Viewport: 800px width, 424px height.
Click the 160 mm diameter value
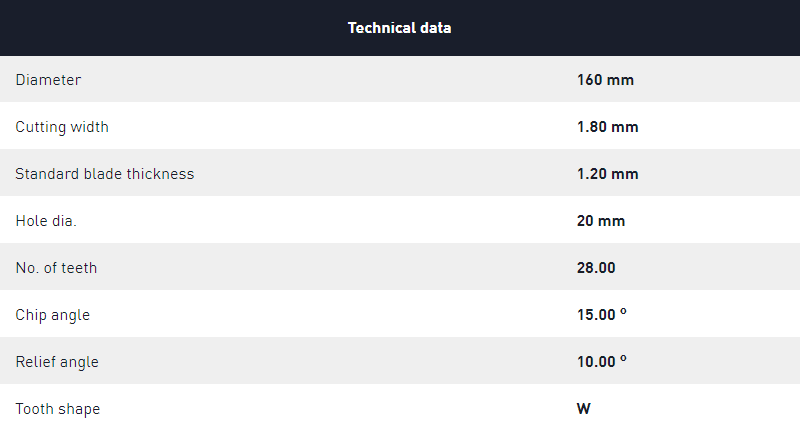tap(605, 80)
